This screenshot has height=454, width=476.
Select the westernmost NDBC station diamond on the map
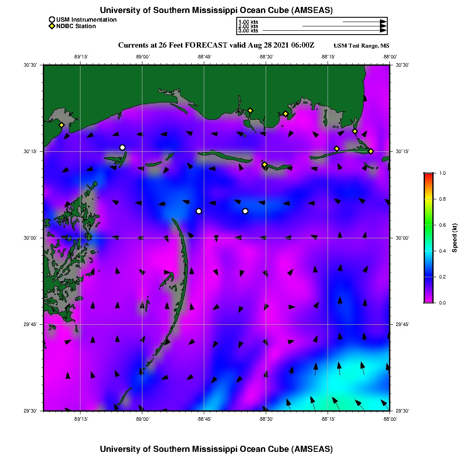(62, 125)
